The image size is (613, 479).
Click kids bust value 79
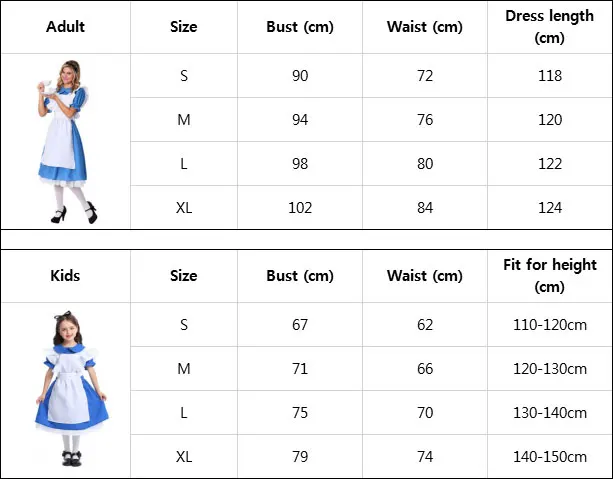click(300, 457)
